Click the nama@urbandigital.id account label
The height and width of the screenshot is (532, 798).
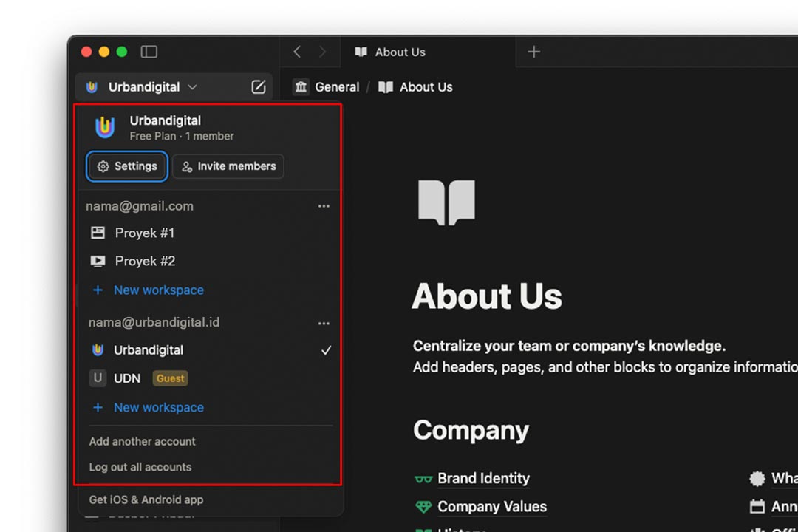tap(154, 322)
